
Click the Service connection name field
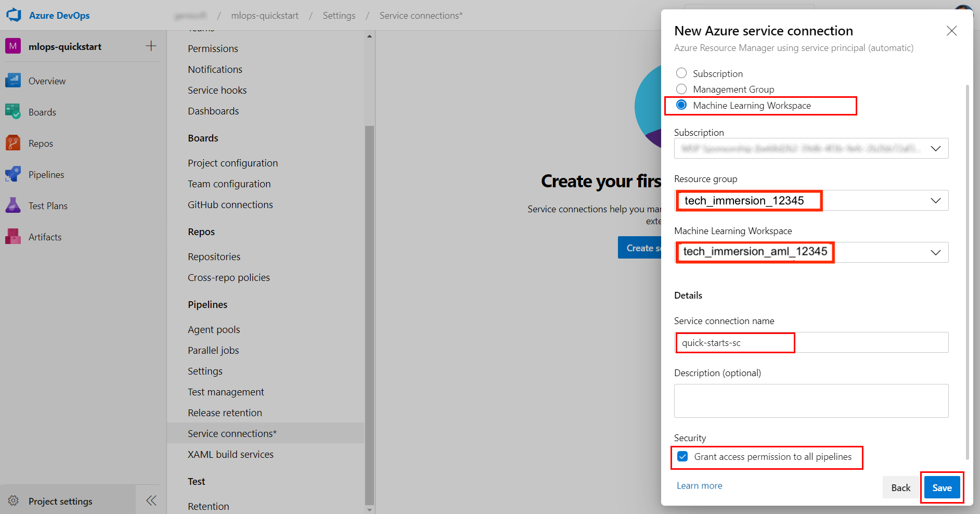(x=811, y=342)
